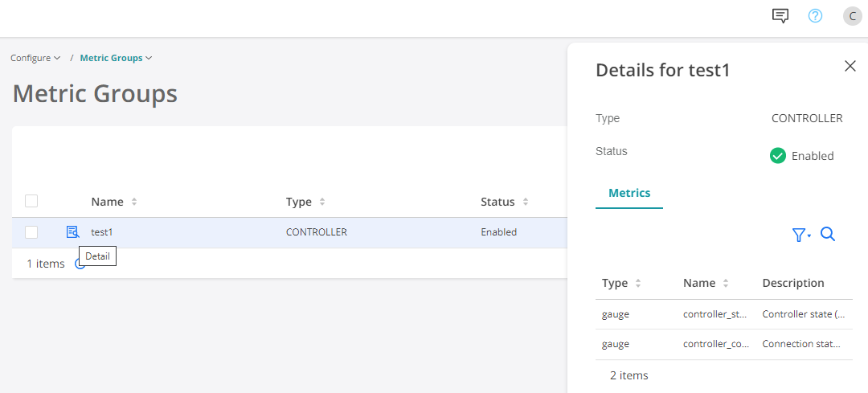
Task: Click the user avatar C icon
Action: click(852, 16)
